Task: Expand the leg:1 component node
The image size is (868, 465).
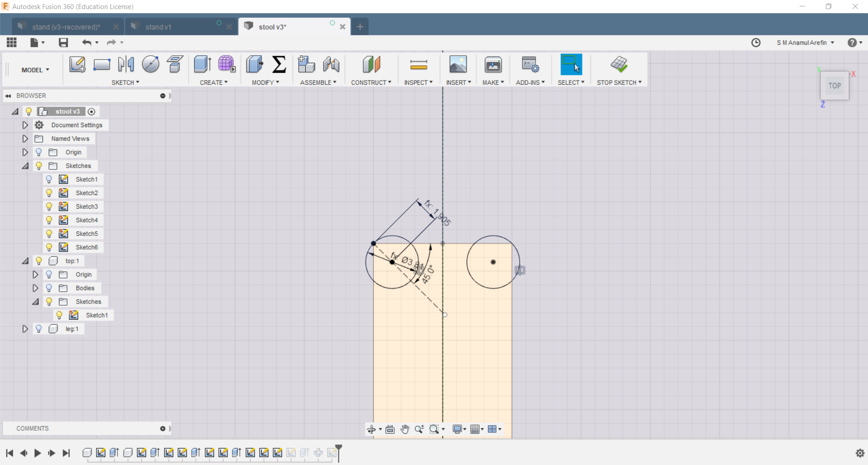Action: click(25, 329)
